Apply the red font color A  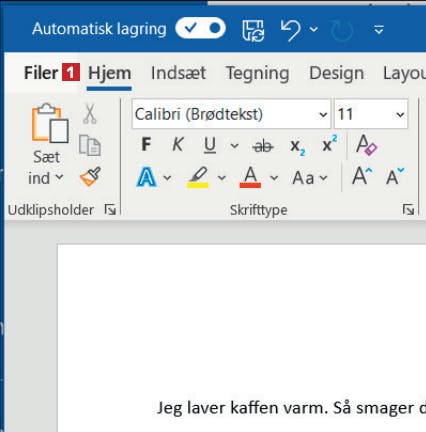coord(250,177)
